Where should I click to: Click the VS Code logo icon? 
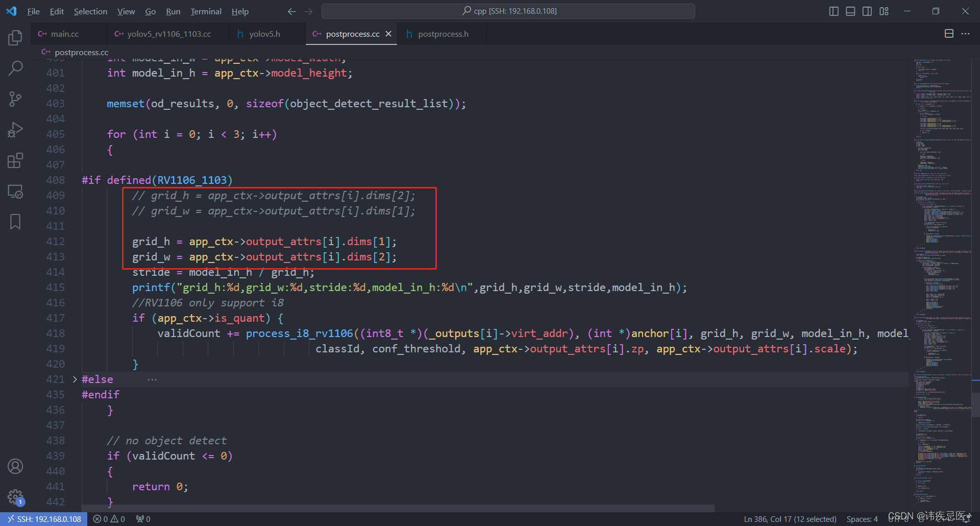click(x=11, y=11)
